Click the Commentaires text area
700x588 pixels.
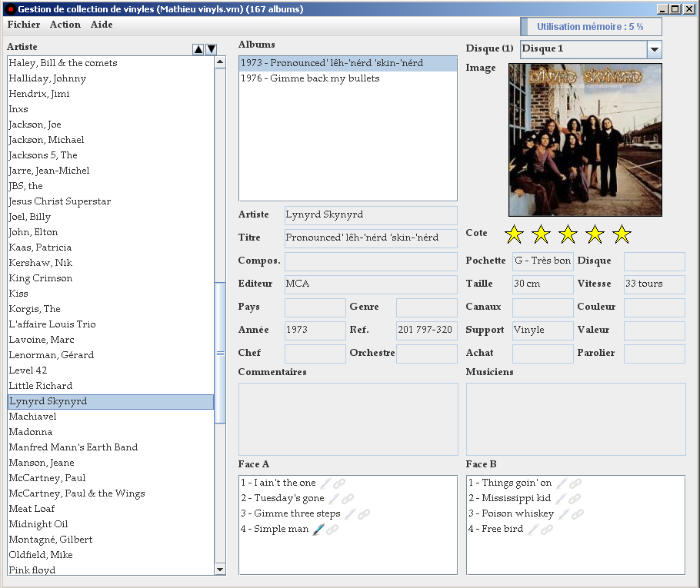[348, 419]
